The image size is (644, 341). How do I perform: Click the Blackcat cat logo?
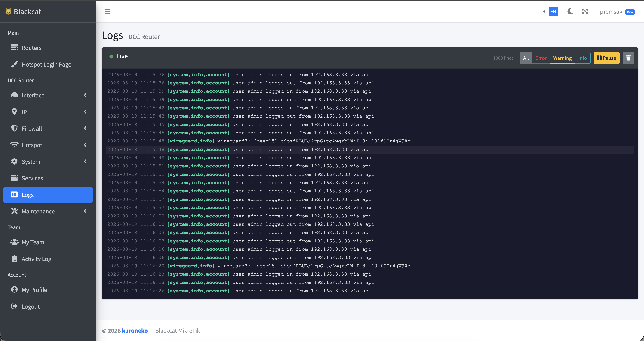(8, 12)
